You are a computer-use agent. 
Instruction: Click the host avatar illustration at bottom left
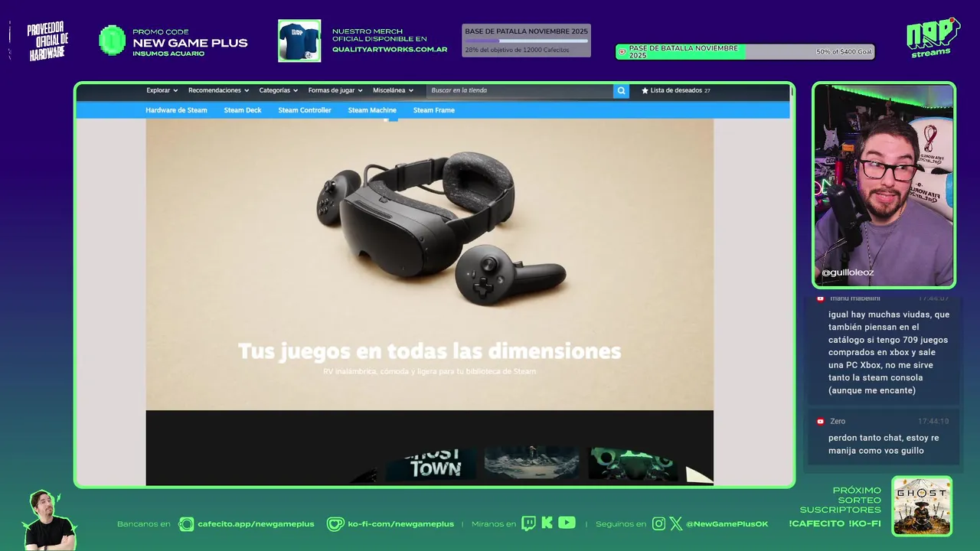[x=49, y=520]
